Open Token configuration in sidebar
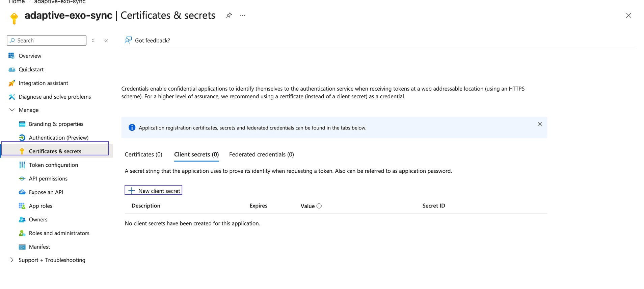This screenshot has width=644, height=289. point(53,165)
